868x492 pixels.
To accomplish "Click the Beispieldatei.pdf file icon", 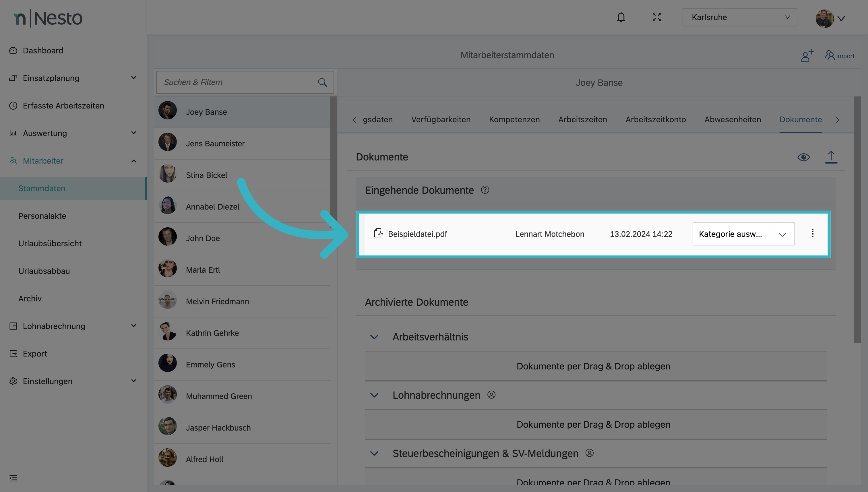I will tap(378, 233).
